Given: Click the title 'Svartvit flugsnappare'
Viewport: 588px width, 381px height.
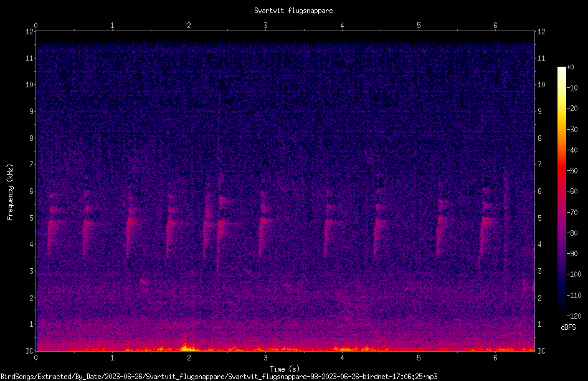Looking at the screenshot, I should 293,11.
